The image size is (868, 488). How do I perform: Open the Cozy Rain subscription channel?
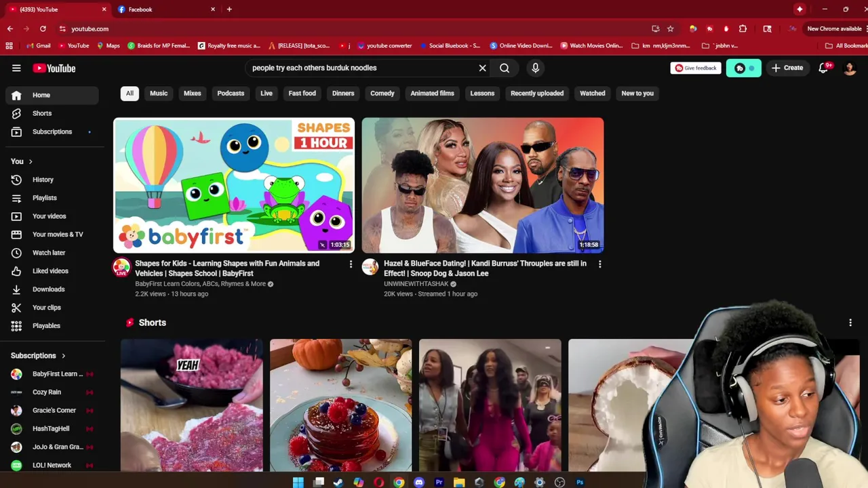(x=52, y=392)
